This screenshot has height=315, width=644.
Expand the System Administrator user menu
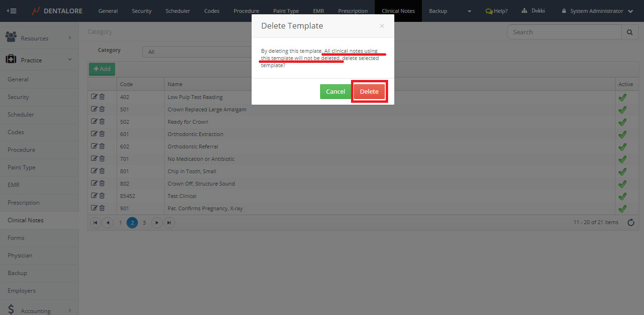(x=597, y=11)
